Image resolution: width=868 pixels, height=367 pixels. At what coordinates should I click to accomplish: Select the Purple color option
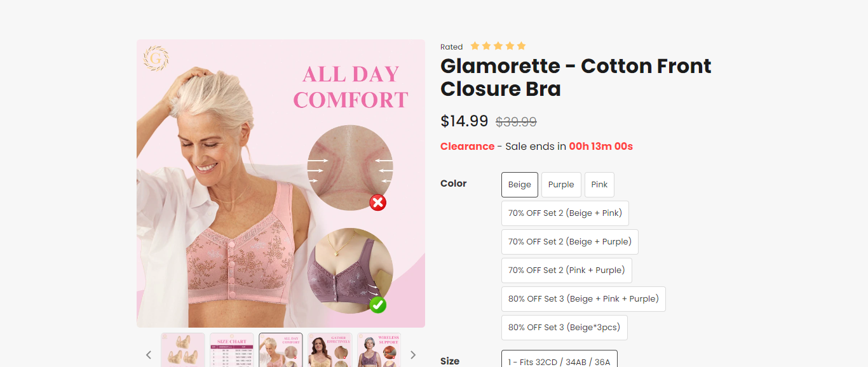tap(560, 184)
